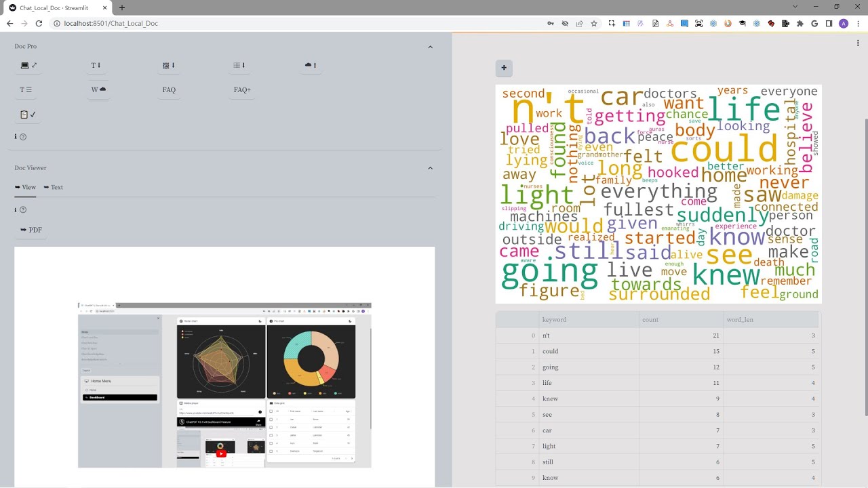868x488 pixels.
Task: Click the table cell containing "could"
Action: pos(588,351)
